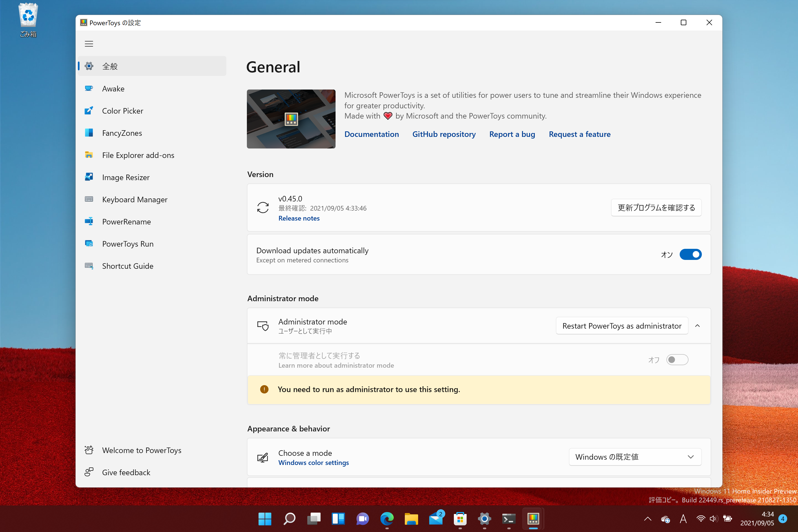798x532 pixels.
Task: Open the Shortcut Guide section
Action: click(x=127, y=266)
